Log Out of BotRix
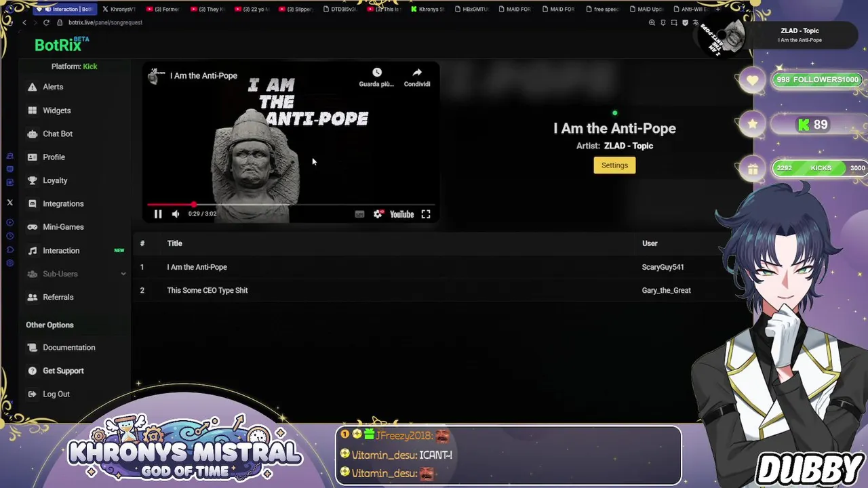 56,394
